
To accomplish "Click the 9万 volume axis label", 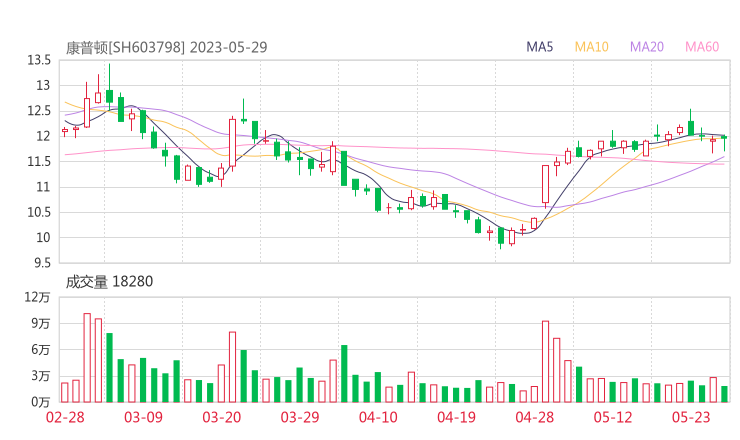I will [41, 324].
